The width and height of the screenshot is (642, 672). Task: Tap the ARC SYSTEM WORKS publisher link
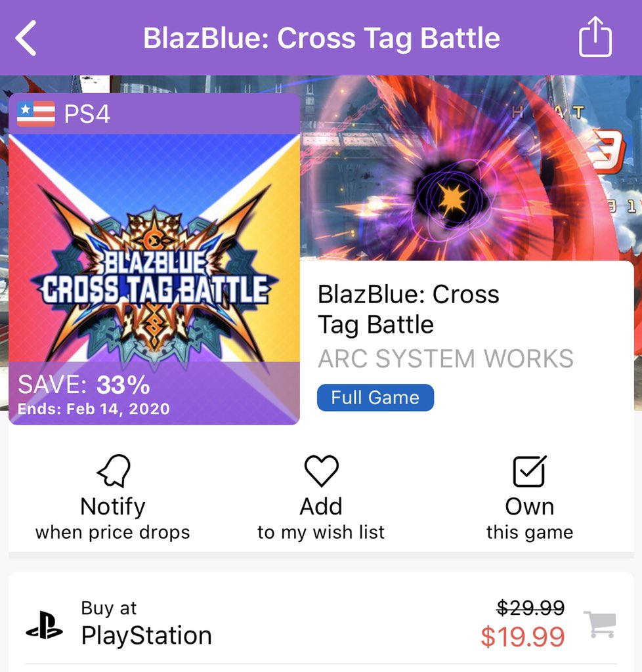tap(446, 359)
